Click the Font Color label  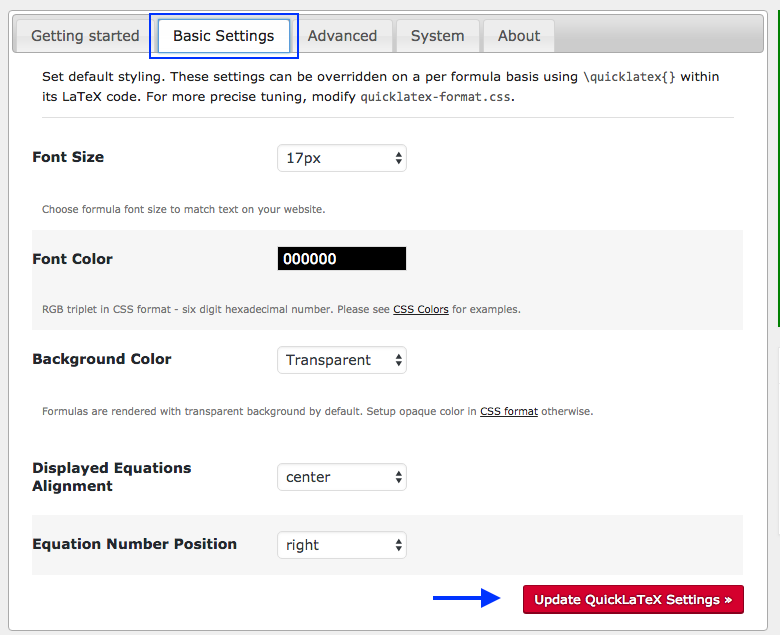pos(72,259)
